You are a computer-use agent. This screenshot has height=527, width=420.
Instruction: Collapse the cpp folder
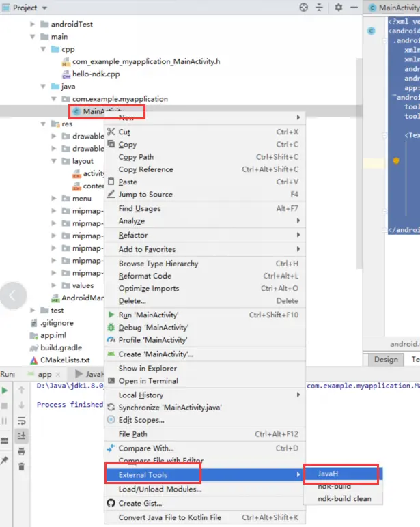[43, 49]
